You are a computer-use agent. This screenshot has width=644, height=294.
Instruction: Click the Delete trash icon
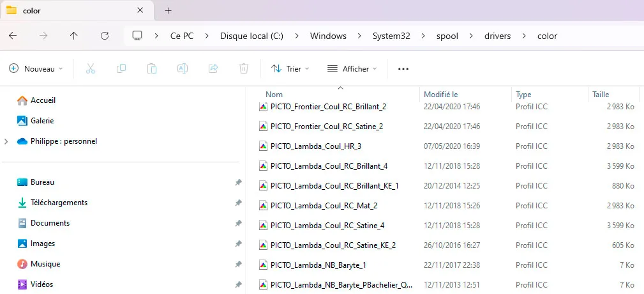[x=243, y=68]
